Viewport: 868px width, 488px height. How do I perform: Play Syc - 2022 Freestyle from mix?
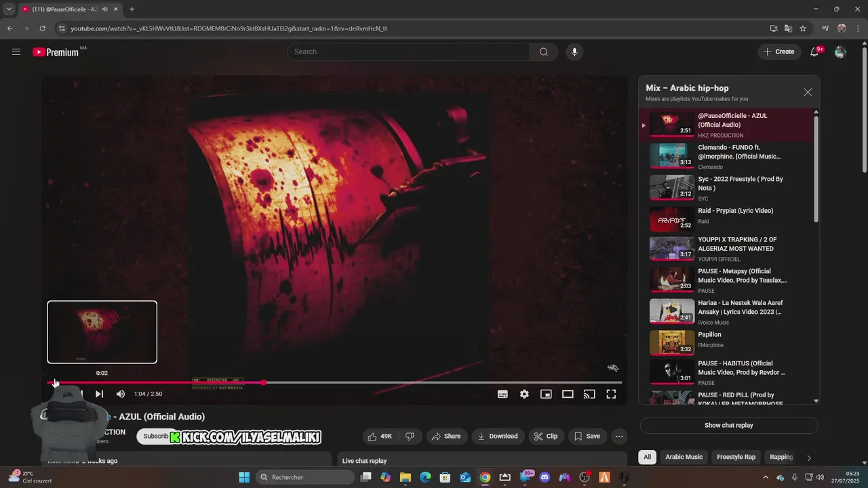[728, 188]
